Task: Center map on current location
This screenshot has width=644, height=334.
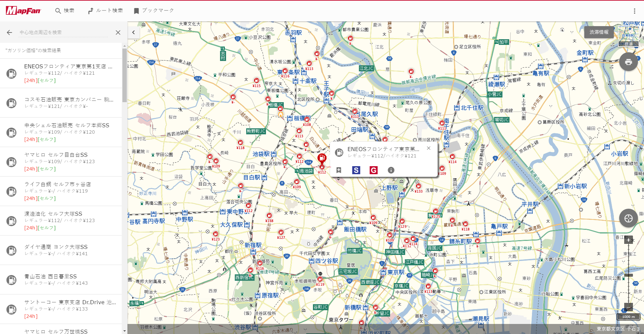Action: click(x=628, y=218)
